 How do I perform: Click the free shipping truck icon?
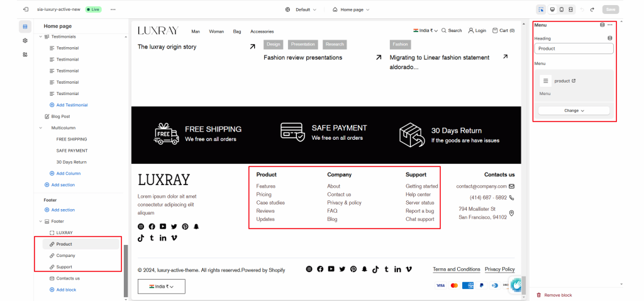coord(166,133)
